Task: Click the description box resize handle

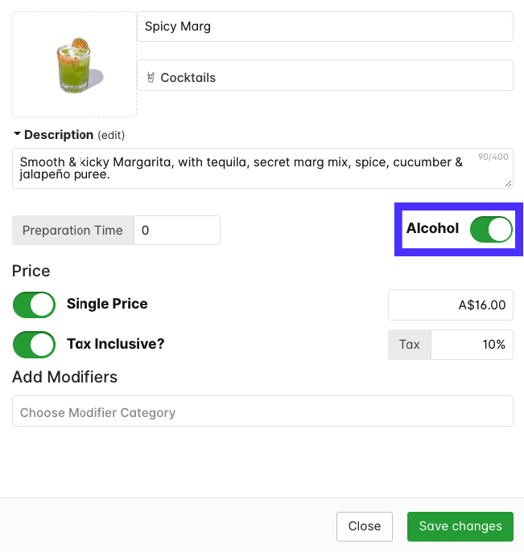Action: (508, 184)
